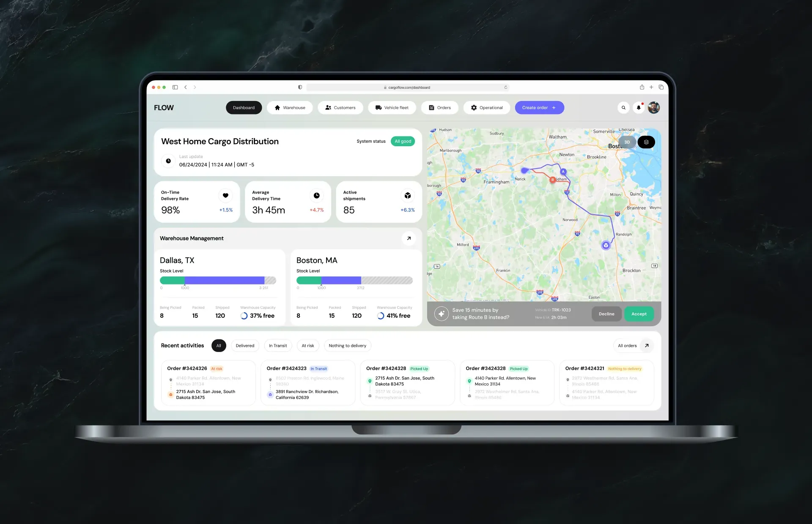Click the new ETA 2h 03m value

(559, 317)
